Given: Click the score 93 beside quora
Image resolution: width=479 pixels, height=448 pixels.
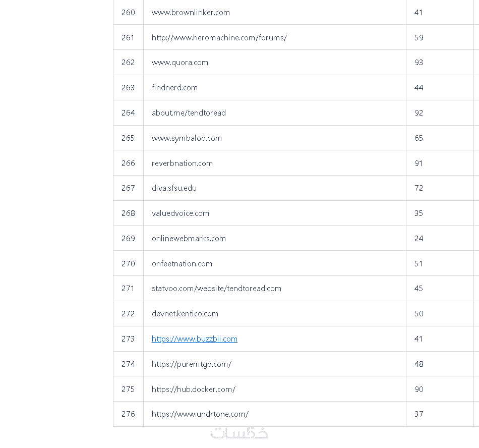Looking at the screenshot, I should tap(418, 63).
